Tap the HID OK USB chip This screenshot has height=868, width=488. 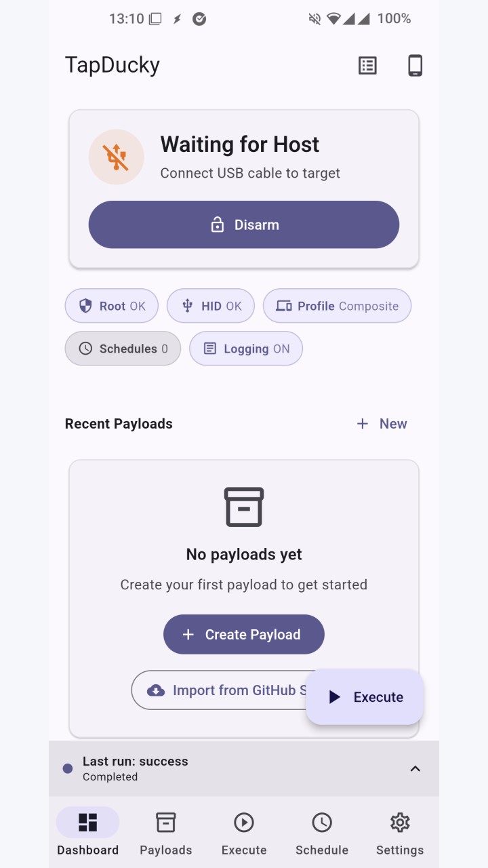(x=211, y=306)
